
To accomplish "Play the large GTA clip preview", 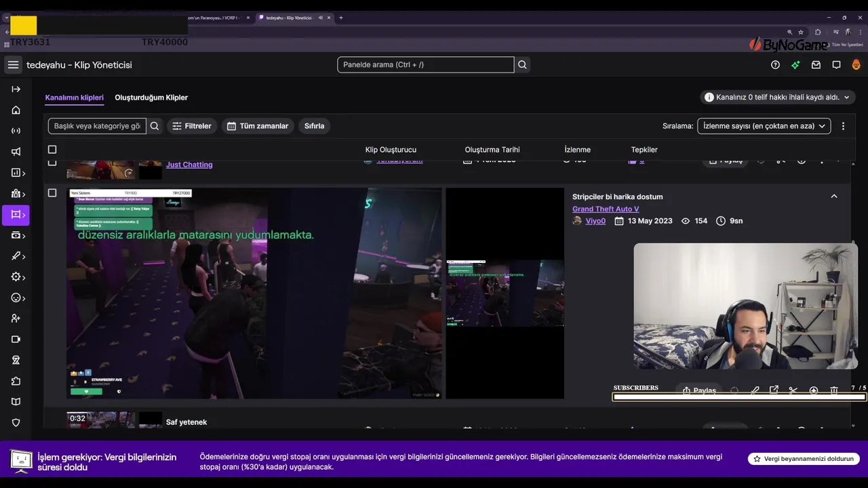I will (x=254, y=293).
